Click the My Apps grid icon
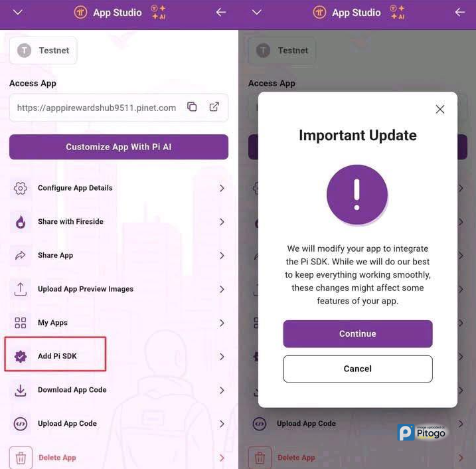The height and width of the screenshot is (469, 476). click(21, 323)
